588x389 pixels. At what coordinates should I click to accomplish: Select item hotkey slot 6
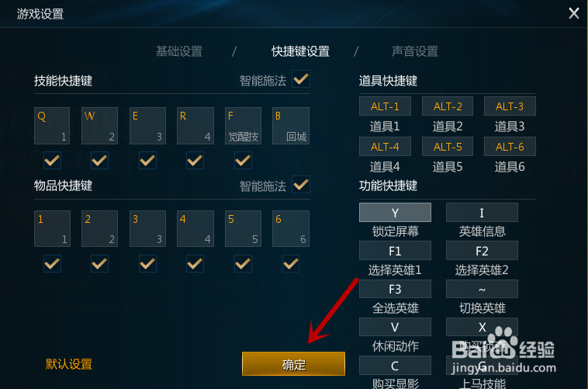(291, 229)
